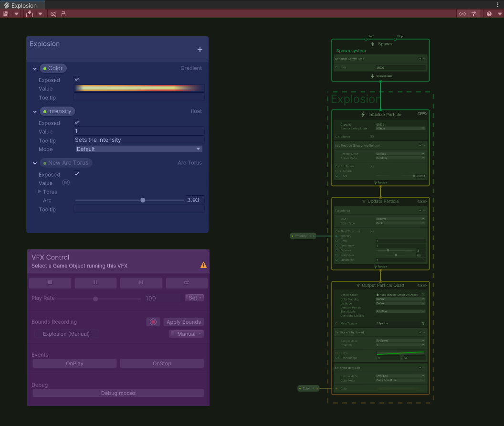
Task: Click the Rate input field in Spawn system
Action: coord(401,67)
